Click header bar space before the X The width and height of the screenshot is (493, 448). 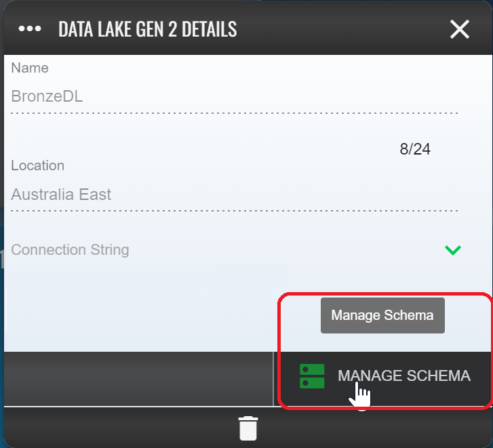[x=342, y=29]
